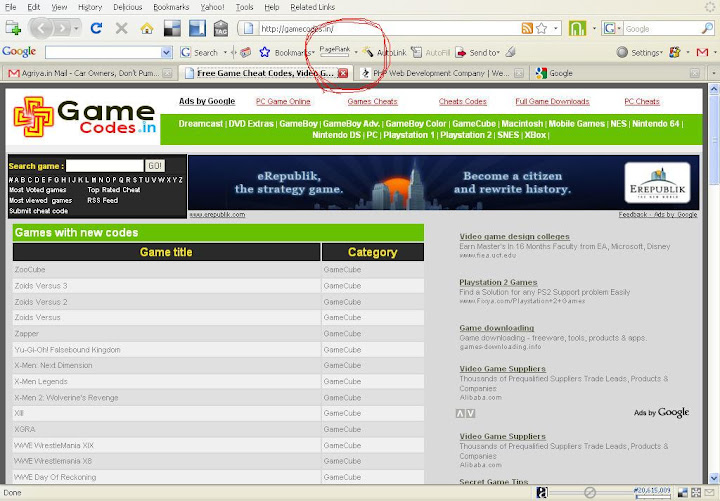Bookmark this page with the star icon
720x501 pixels.
coord(542,28)
